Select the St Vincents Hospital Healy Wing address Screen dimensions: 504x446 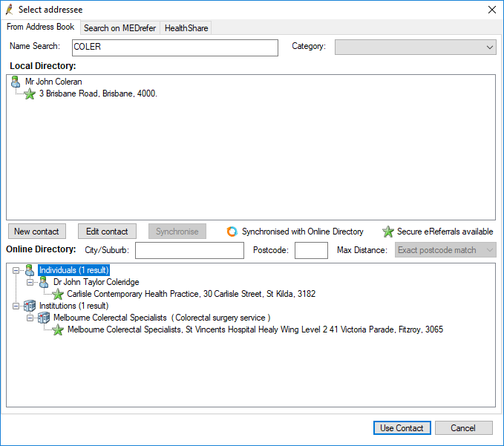tap(255, 329)
